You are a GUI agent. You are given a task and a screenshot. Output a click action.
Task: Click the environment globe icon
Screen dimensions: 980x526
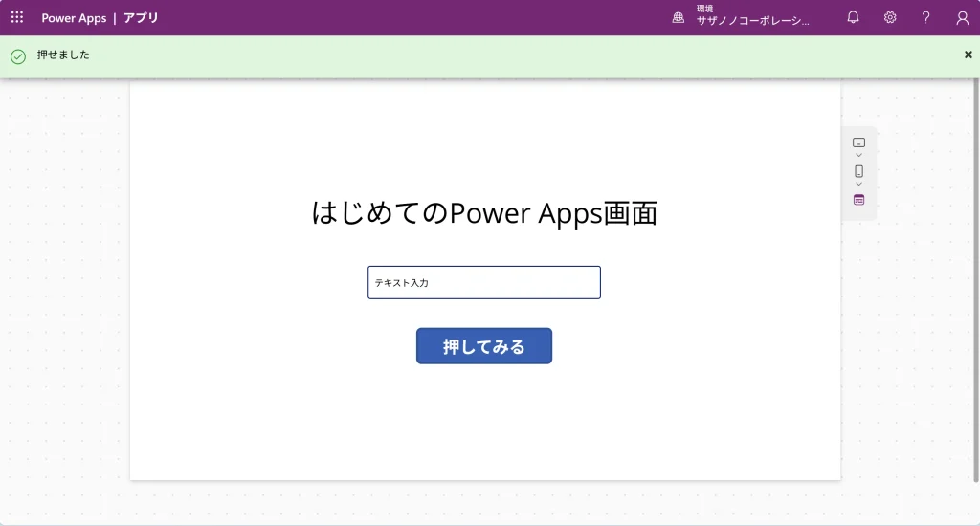click(679, 17)
